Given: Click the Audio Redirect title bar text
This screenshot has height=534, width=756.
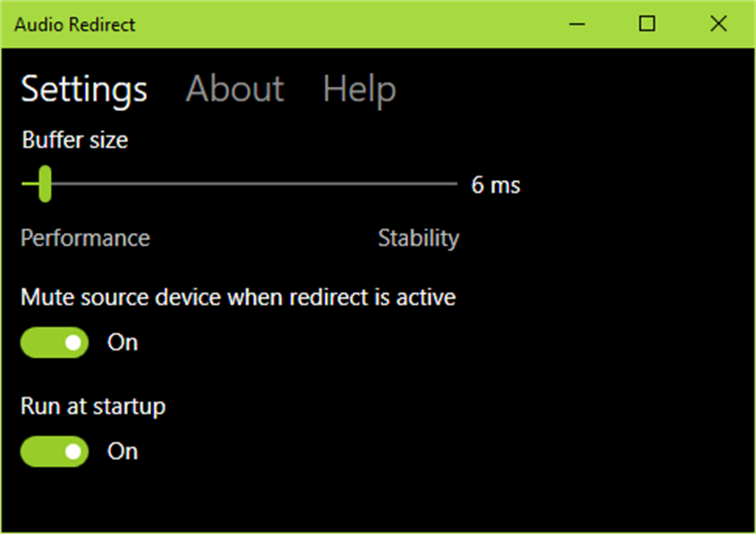Looking at the screenshot, I should tap(75, 25).
